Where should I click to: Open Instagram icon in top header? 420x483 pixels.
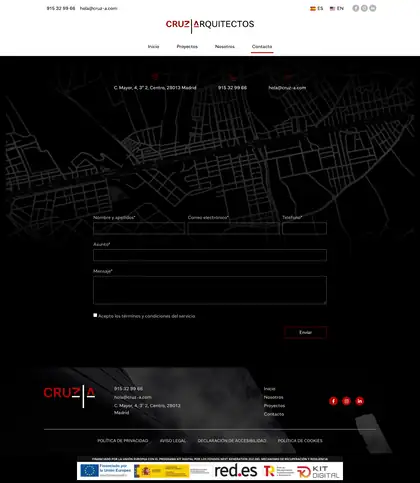click(364, 8)
